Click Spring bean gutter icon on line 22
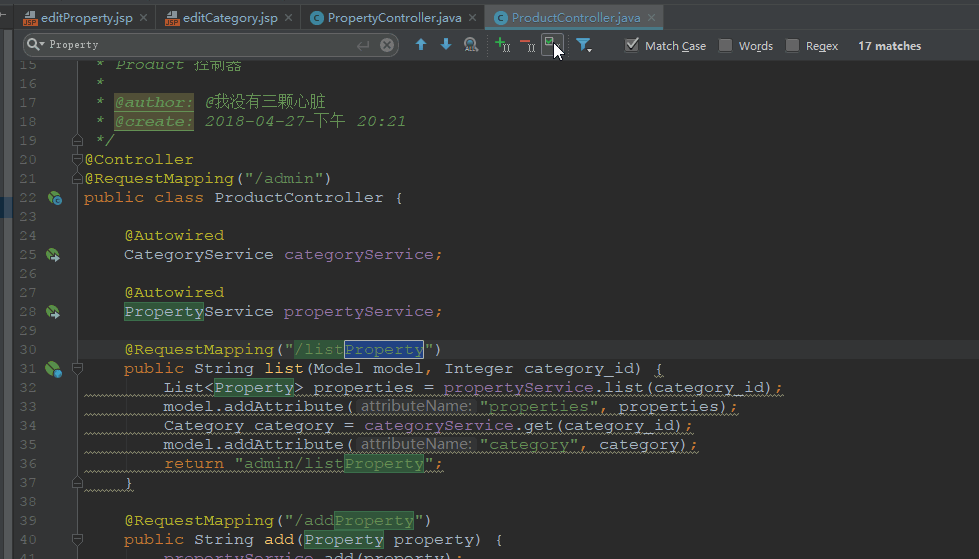 coord(54,198)
